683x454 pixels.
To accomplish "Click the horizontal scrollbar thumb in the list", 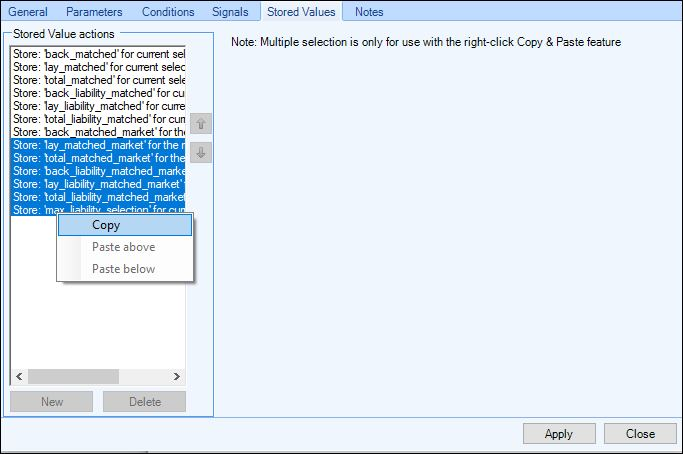I will point(73,376).
